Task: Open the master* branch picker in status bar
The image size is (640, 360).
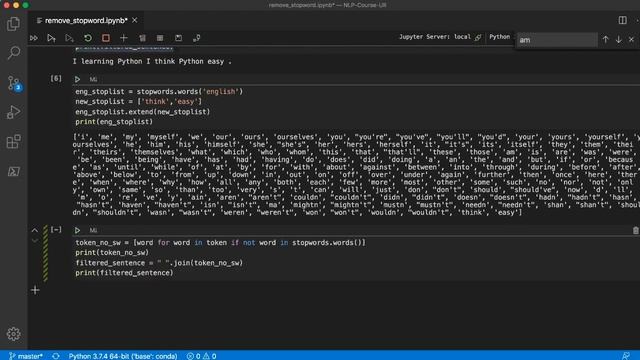Action: [x=26, y=356]
